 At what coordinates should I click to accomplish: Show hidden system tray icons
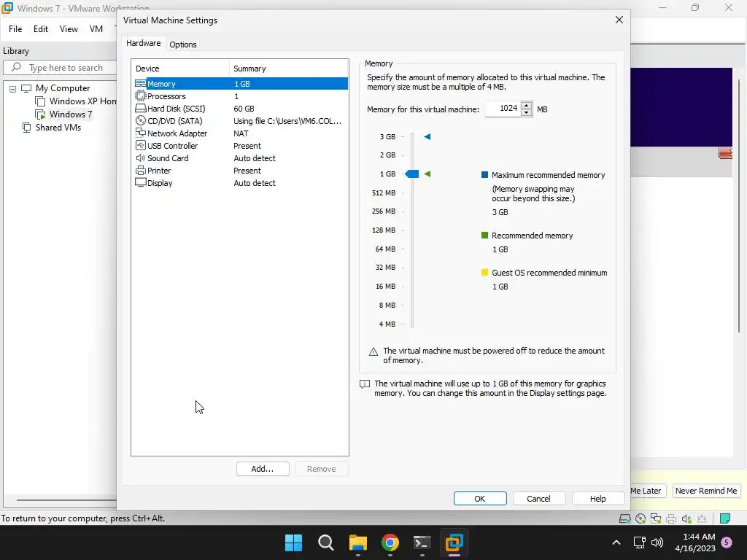(x=616, y=542)
